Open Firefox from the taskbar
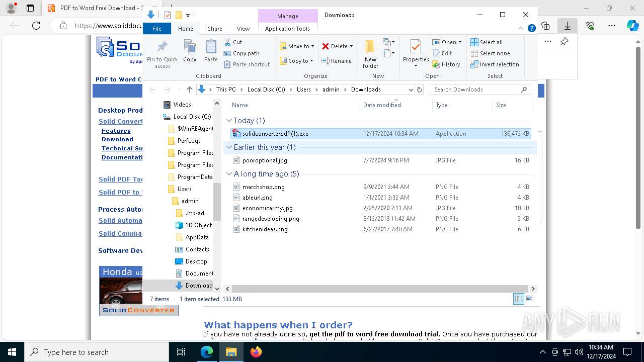644x362 pixels. pos(256,352)
